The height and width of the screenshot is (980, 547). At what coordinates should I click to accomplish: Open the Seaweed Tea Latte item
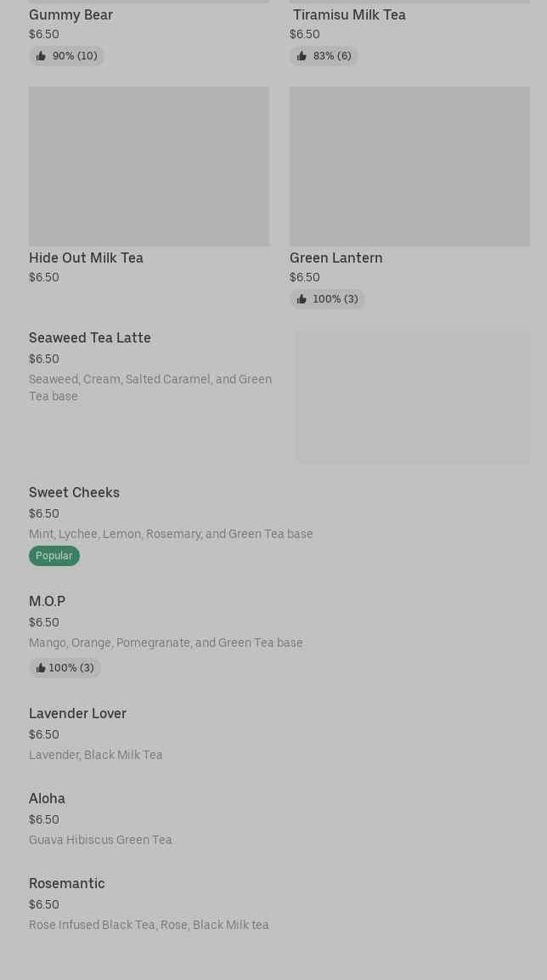pos(90,338)
